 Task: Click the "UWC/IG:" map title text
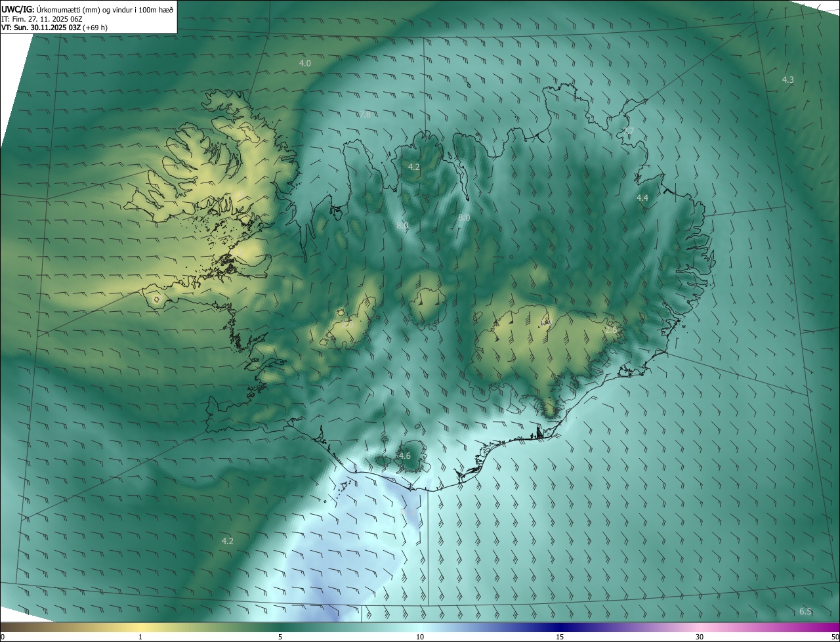[x=17, y=9]
